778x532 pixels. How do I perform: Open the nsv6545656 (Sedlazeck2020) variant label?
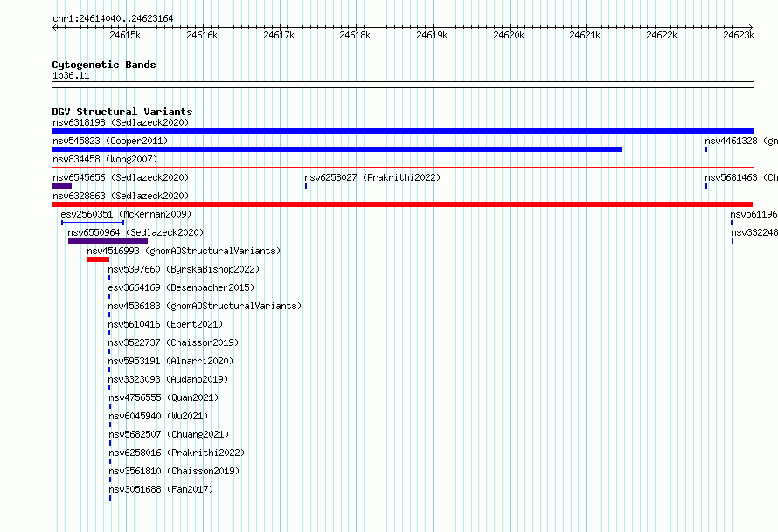pyautogui.click(x=121, y=177)
